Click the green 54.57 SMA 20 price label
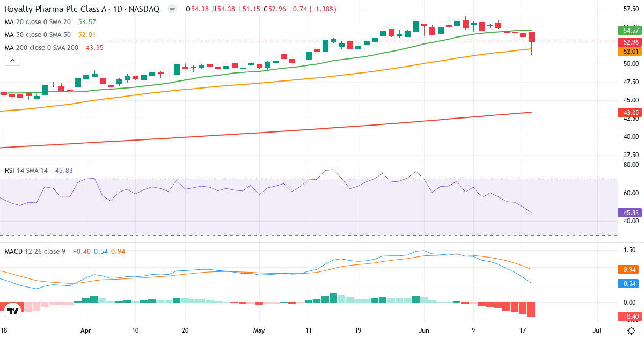This screenshot has width=644, height=338. pyautogui.click(x=631, y=30)
